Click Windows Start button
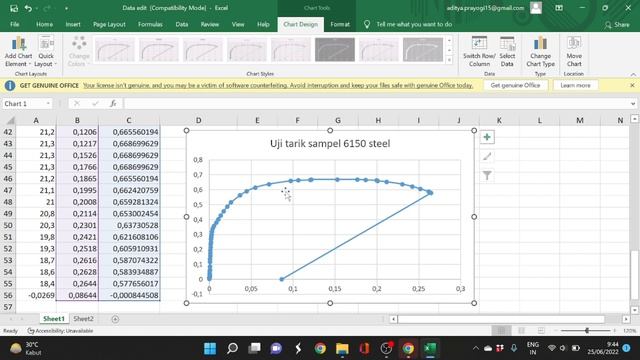This screenshot has height=360, width=640. (210, 349)
